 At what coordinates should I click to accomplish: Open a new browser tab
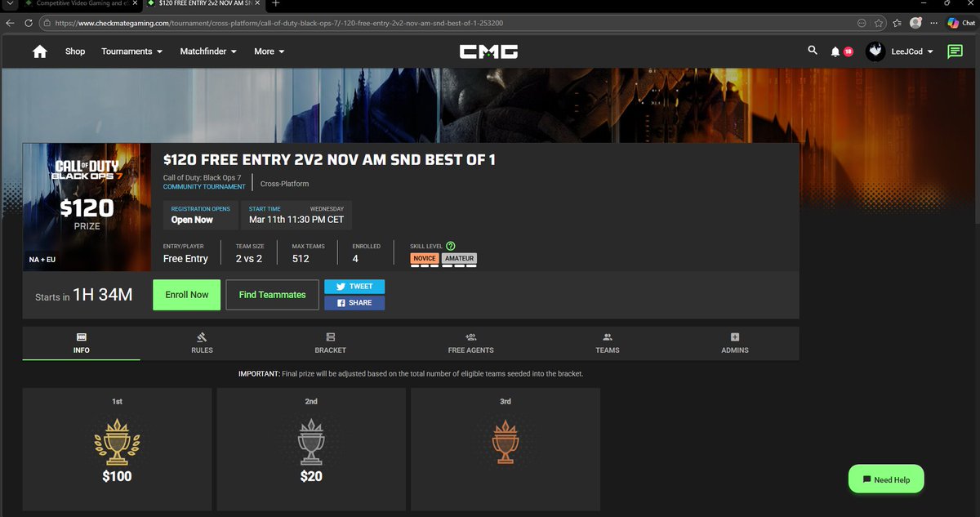275,4
